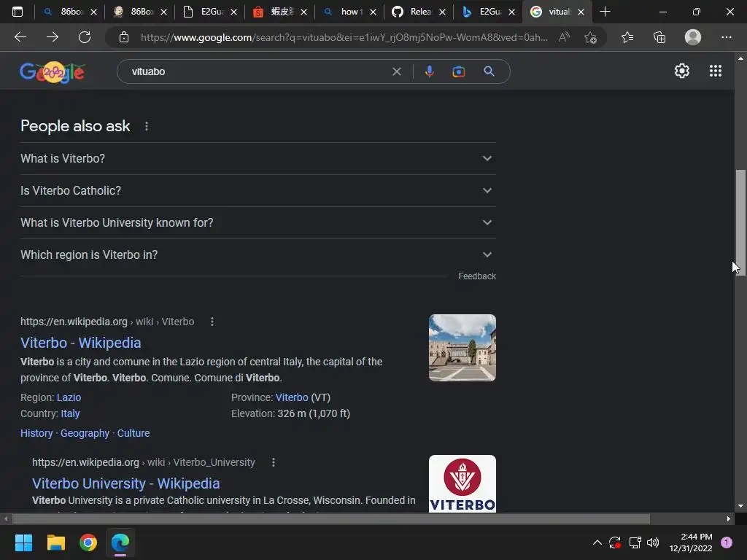Open Viterbo city photo thumbnail
The image size is (747, 560).
pos(462,348)
